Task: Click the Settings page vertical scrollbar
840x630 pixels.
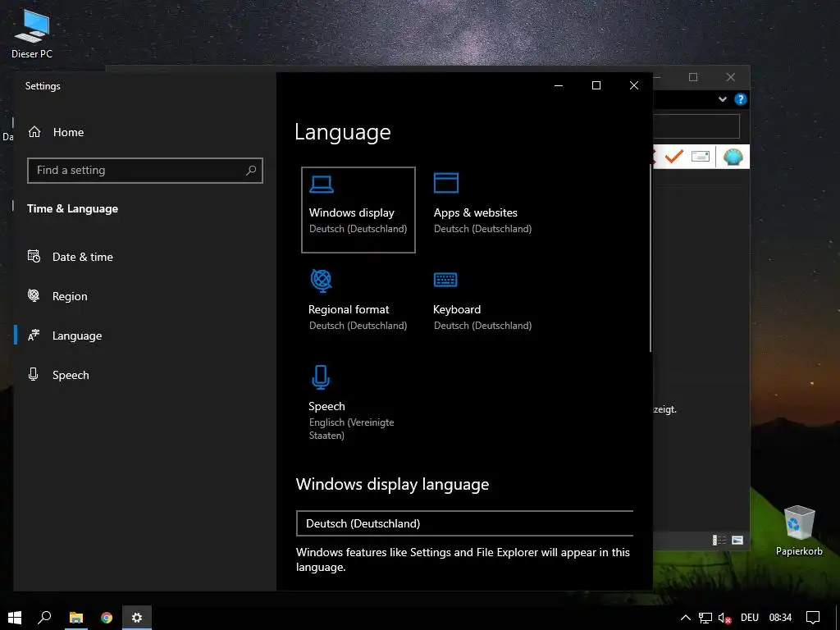Action: [x=651, y=257]
